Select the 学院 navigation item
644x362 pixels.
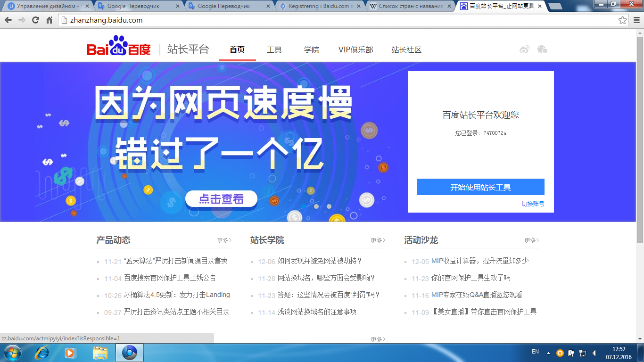[312, 49]
